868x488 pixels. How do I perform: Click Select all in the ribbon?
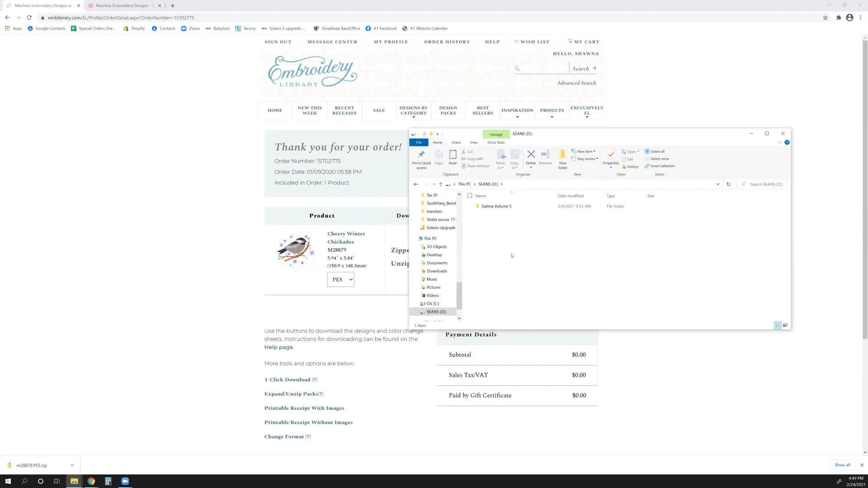point(654,152)
